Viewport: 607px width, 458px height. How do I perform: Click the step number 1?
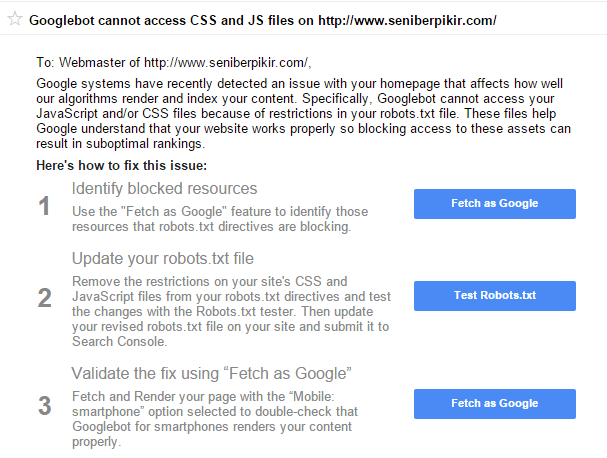click(44, 206)
